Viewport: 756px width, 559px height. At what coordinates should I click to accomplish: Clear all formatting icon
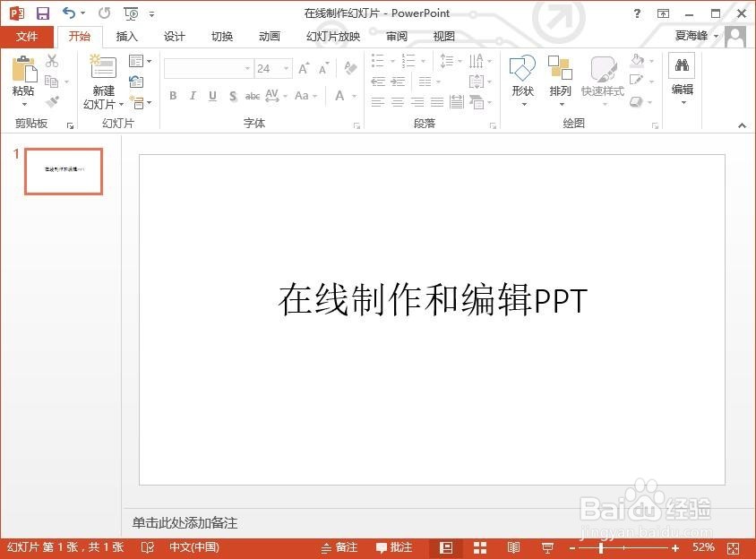point(350,68)
